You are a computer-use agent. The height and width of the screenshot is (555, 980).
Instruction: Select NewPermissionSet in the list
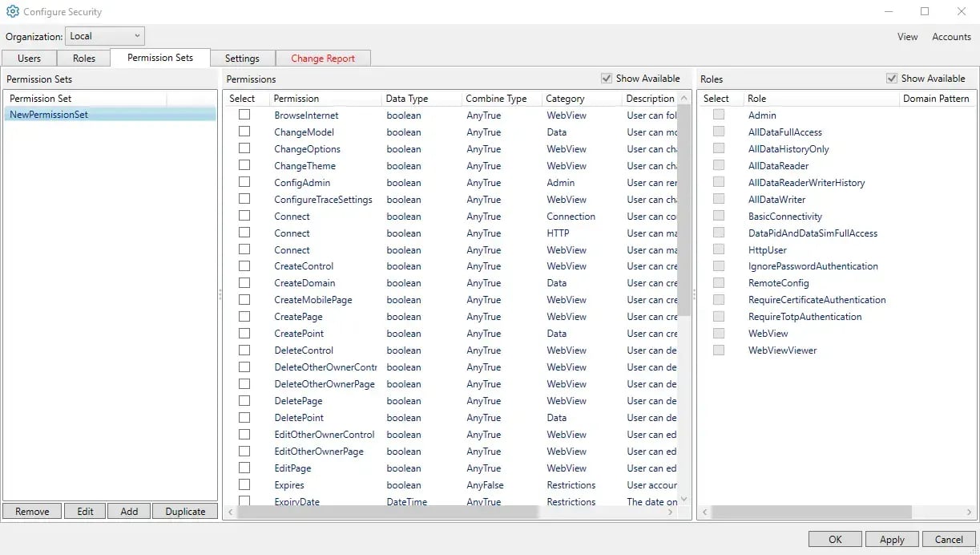coord(50,114)
